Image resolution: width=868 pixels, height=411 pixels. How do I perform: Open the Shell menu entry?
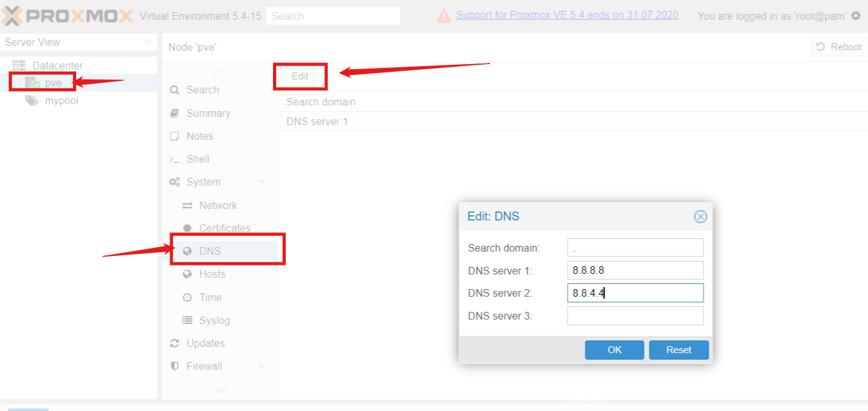tap(197, 159)
